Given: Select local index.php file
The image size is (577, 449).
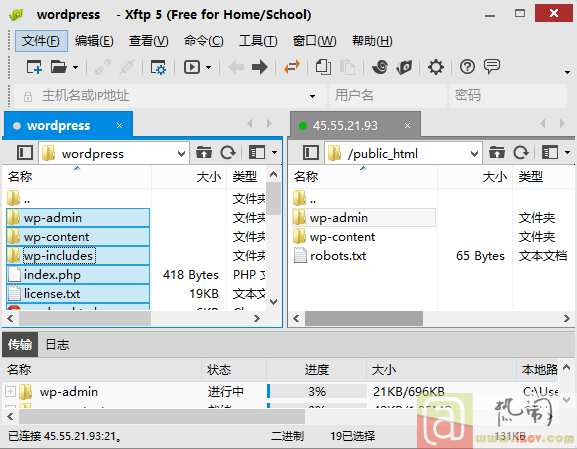Looking at the screenshot, I should coord(78,275).
